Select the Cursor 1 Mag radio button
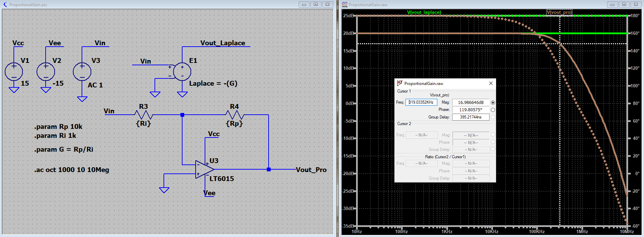The image size is (644, 237). [x=493, y=103]
